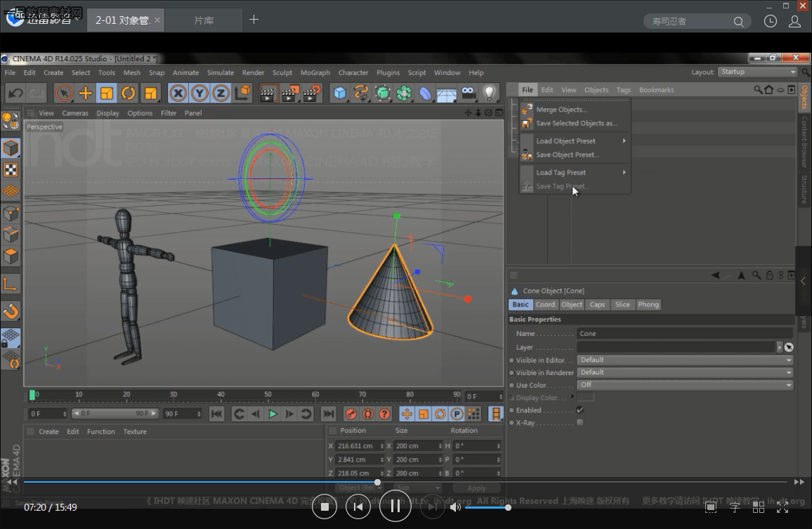Open the MoGraph menu
The width and height of the screenshot is (812, 529).
(x=315, y=72)
